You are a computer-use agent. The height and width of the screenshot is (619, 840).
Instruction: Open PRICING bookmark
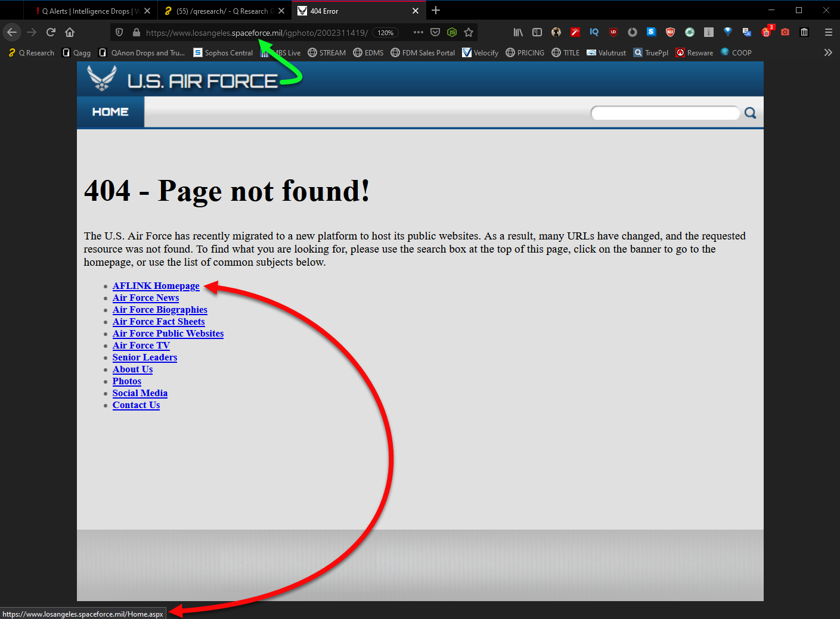525,52
